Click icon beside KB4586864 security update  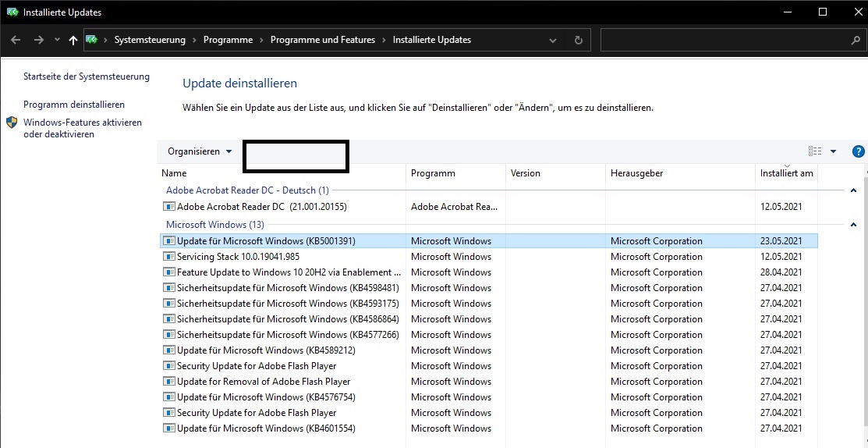(x=168, y=319)
